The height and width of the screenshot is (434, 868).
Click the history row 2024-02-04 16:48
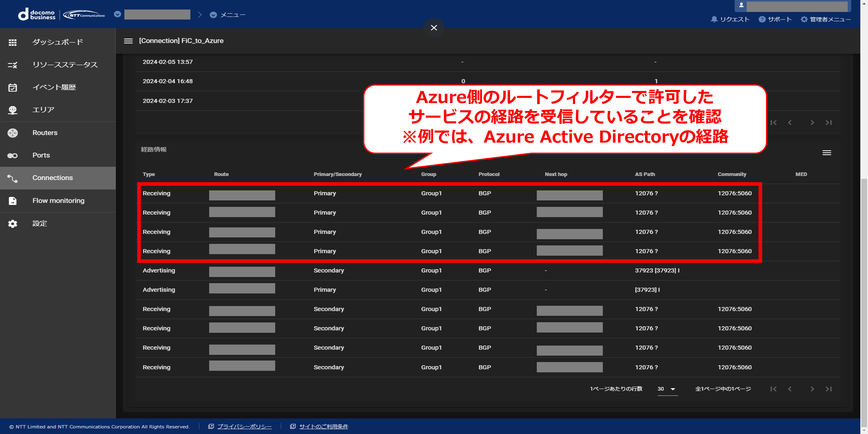tap(488, 81)
